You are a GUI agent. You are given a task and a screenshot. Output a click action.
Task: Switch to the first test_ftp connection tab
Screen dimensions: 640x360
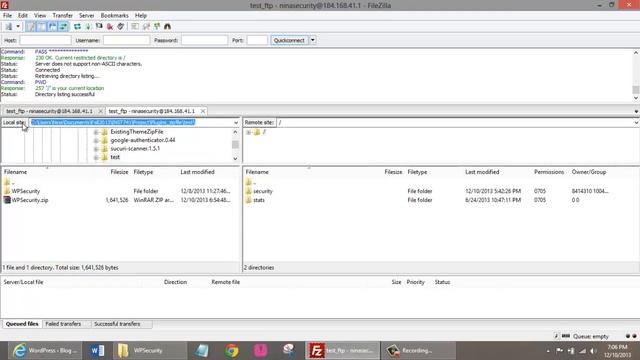point(49,111)
